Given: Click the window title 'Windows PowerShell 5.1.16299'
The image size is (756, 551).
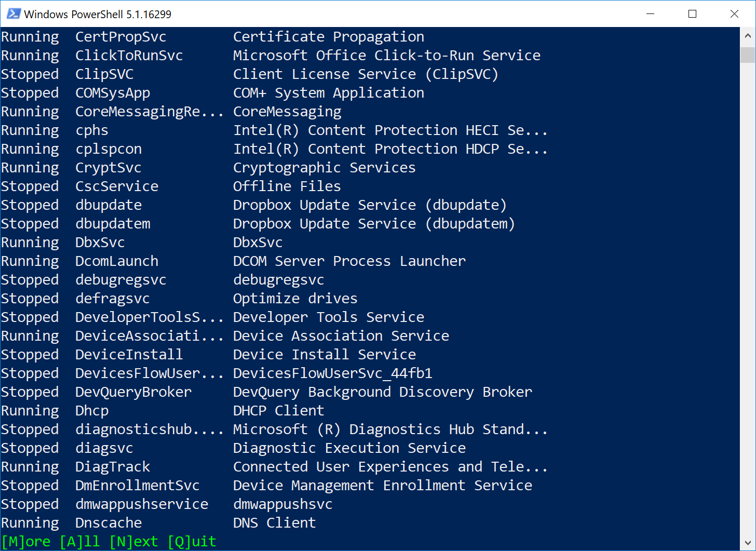Looking at the screenshot, I should tap(98, 15).
